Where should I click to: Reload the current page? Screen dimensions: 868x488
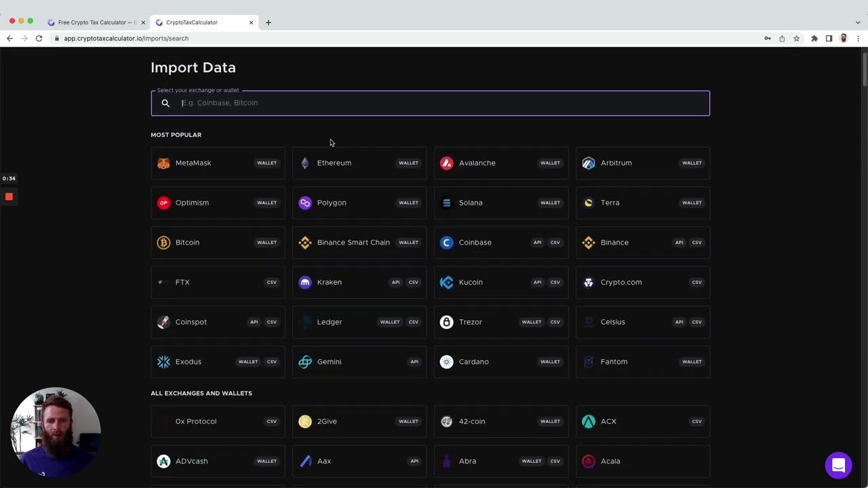tap(39, 39)
